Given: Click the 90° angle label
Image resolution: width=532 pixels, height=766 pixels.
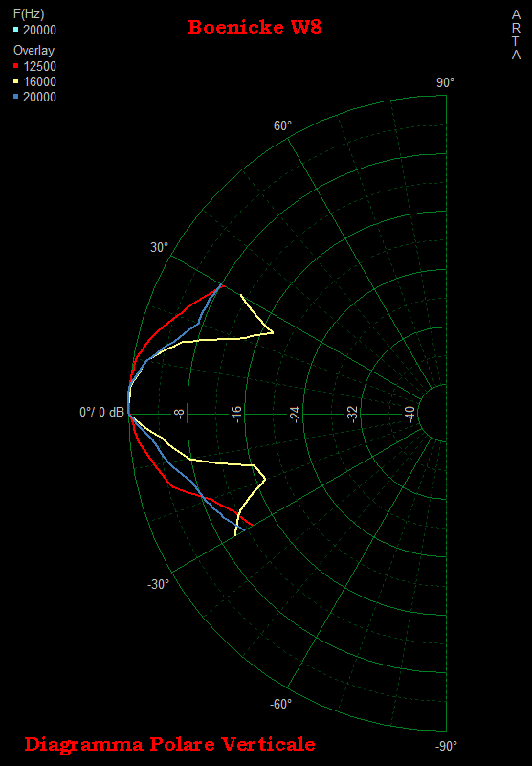Looking at the screenshot, I should 445,82.
